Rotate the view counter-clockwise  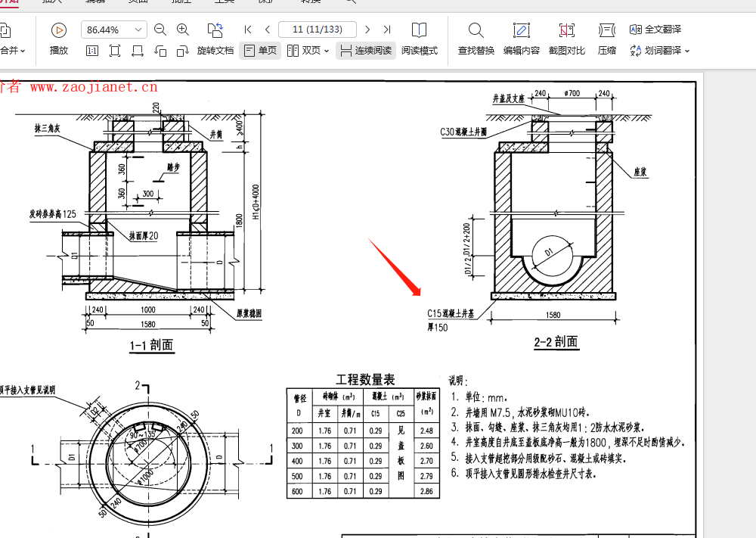pyautogui.click(x=160, y=51)
